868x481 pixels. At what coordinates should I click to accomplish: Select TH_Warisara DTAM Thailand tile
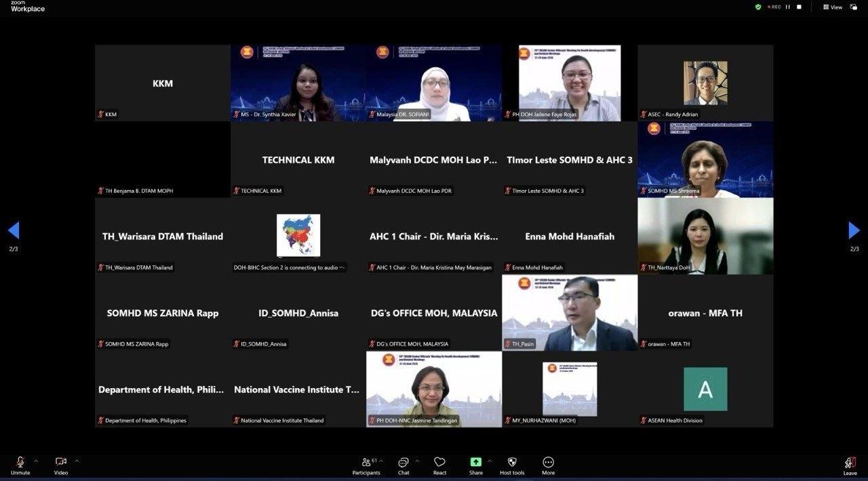[163, 236]
